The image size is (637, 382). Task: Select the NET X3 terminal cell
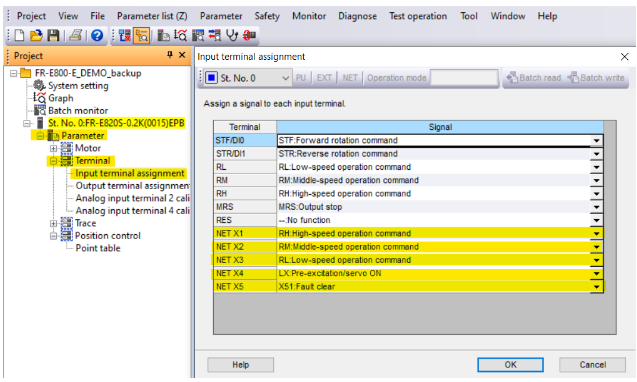tap(245, 260)
